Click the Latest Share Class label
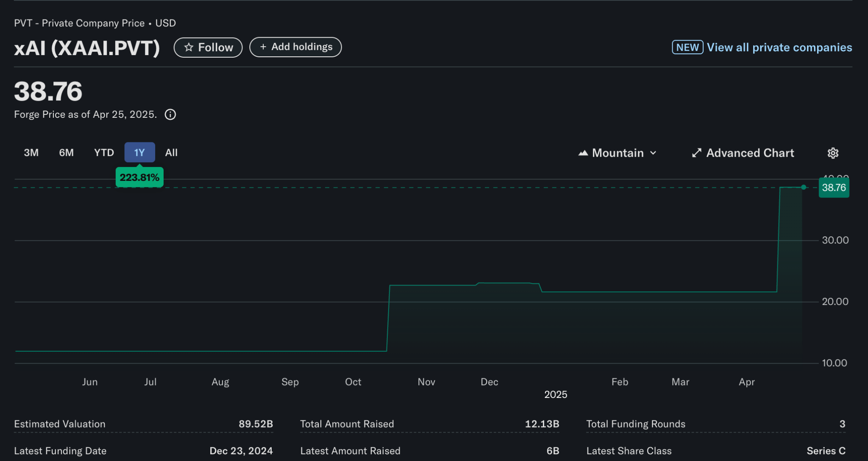This screenshot has height=461, width=868. [629, 451]
